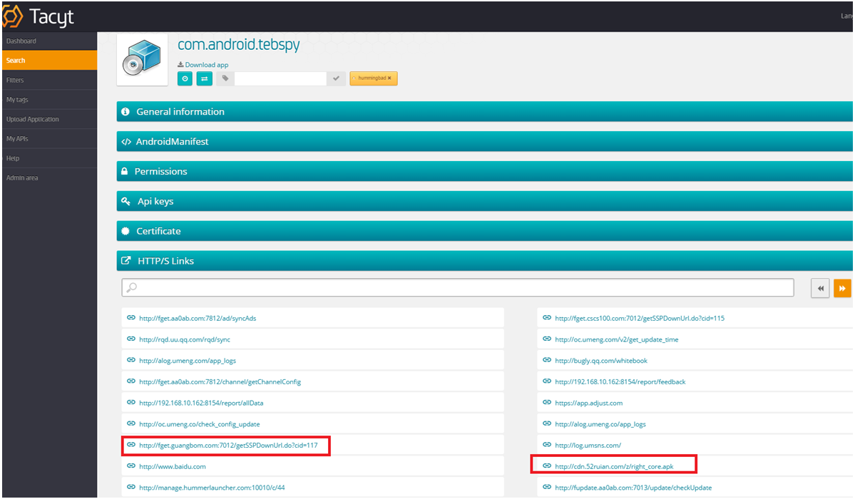Screen dimensions: 855x504
Task: Click the com.android.tebspy title
Action: (238, 45)
